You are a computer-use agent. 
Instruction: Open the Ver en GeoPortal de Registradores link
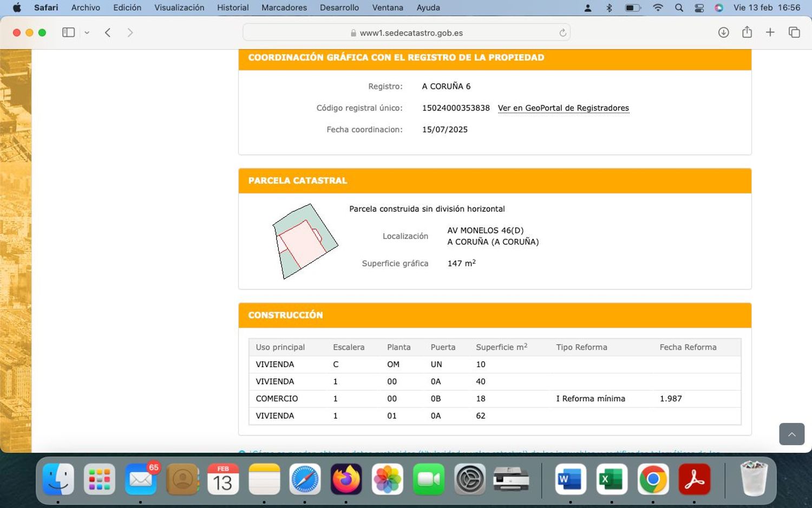coord(563,108)
